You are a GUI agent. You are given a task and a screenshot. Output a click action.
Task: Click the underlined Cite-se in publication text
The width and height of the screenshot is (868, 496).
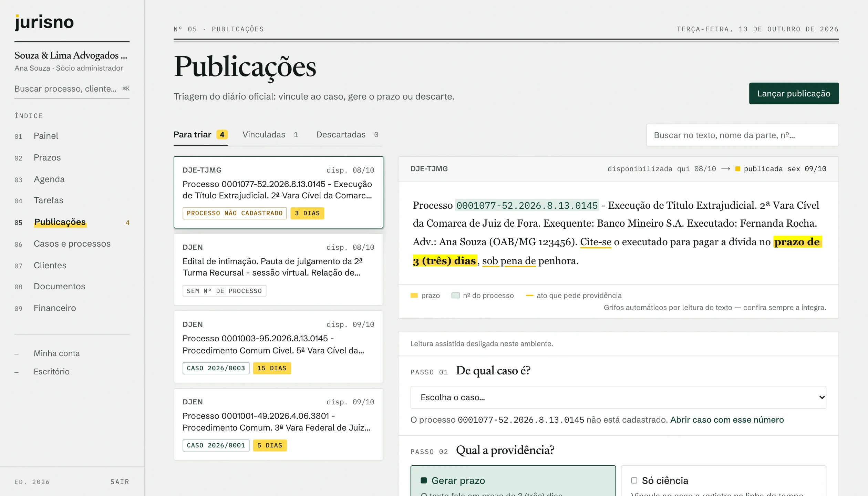click(x=596, y=242)
